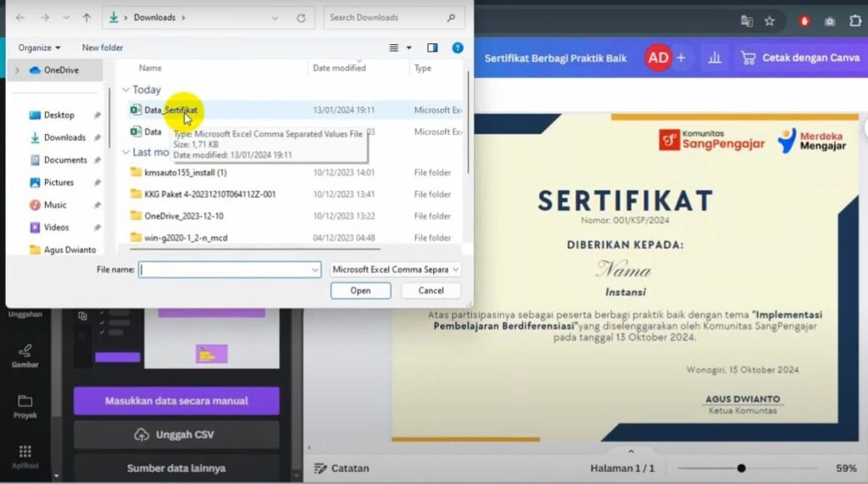Open Videos in the navigation pane
868x484 pixels.
(57, 228)
